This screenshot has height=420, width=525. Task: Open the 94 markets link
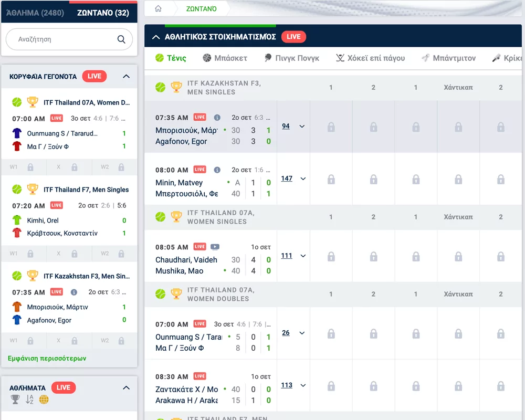tap(286, 126)
